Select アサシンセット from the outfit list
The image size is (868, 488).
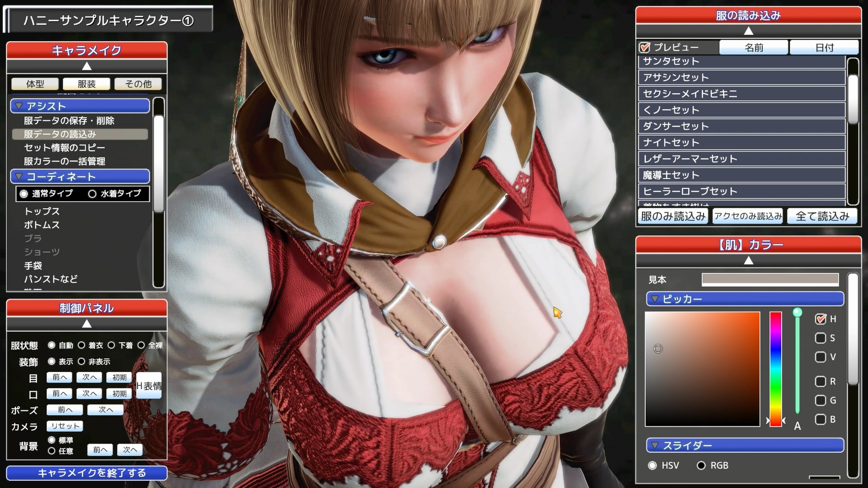tap(741, 77)
